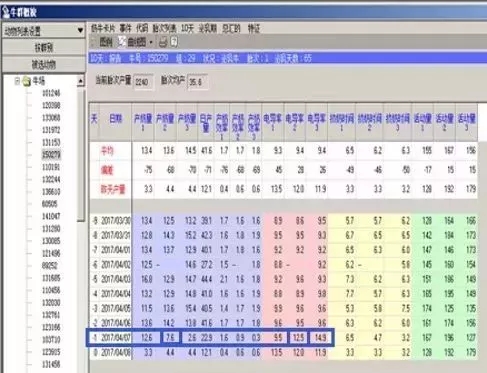This screenshot has height=373, width=487.
Task: Click the animal list scrollbar up arrow
Action: 81,81
